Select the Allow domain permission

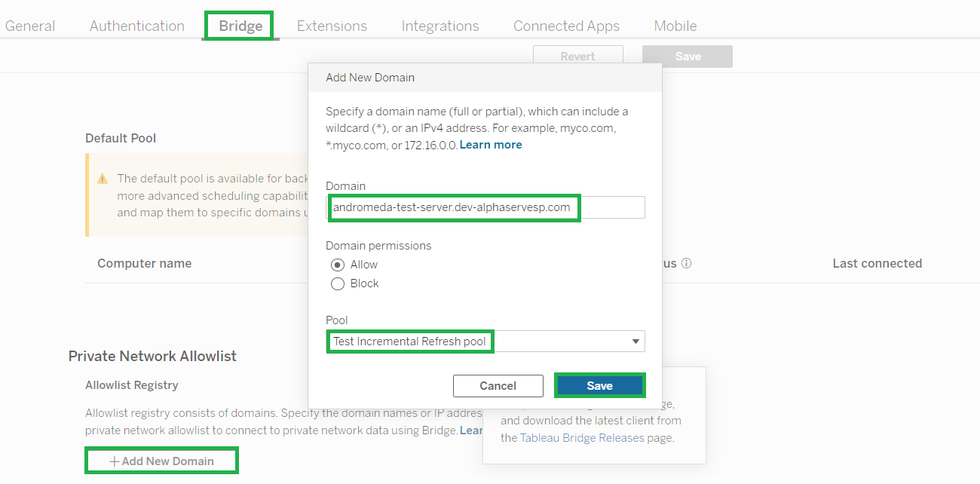(x=338, y=265)
